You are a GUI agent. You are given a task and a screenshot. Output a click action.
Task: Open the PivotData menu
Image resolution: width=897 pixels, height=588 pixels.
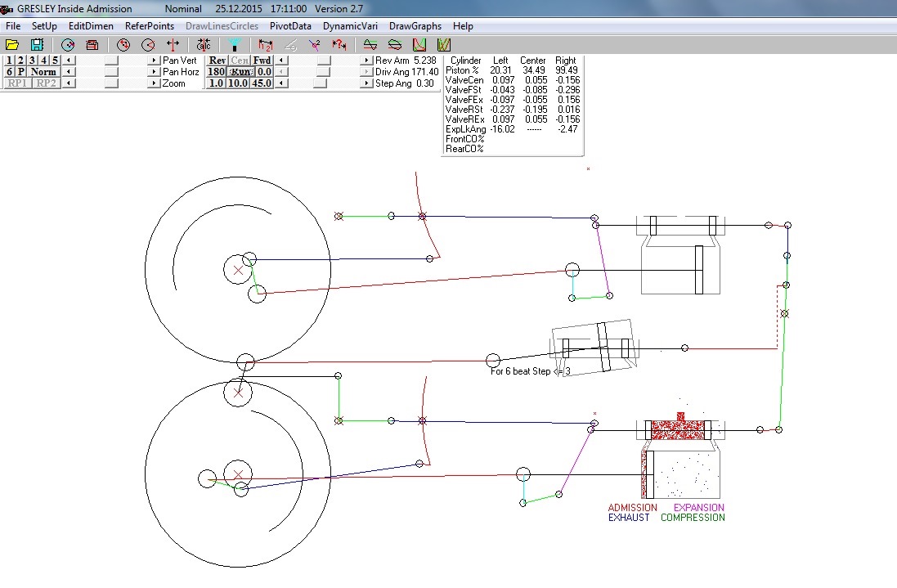[x=291, y=26]
